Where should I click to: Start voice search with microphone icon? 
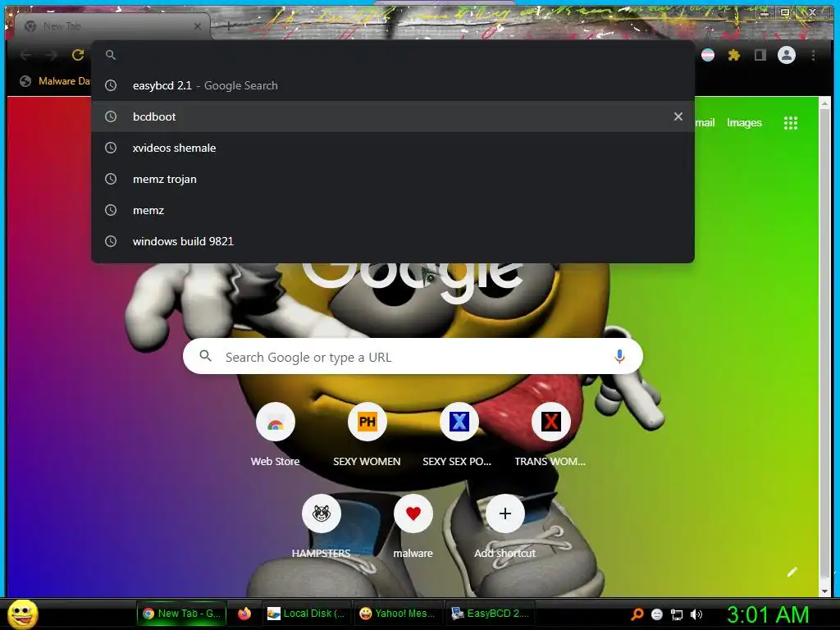[619, 356]
